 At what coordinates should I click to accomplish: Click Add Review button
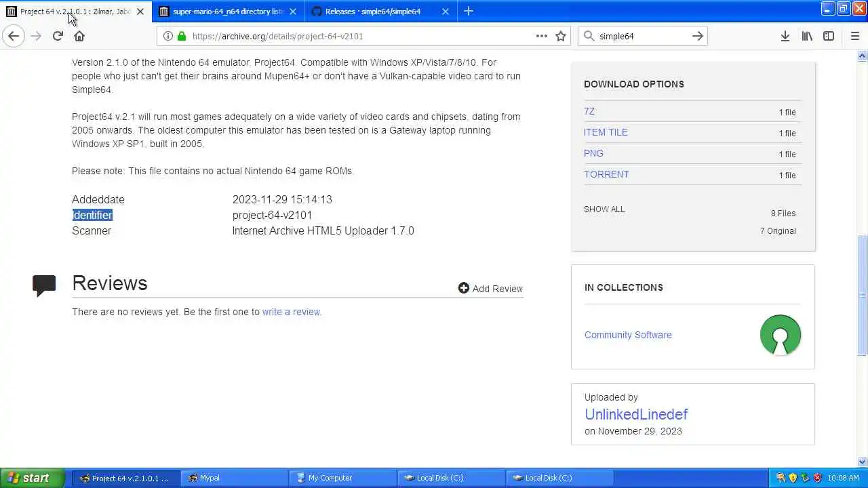(490, 288)
